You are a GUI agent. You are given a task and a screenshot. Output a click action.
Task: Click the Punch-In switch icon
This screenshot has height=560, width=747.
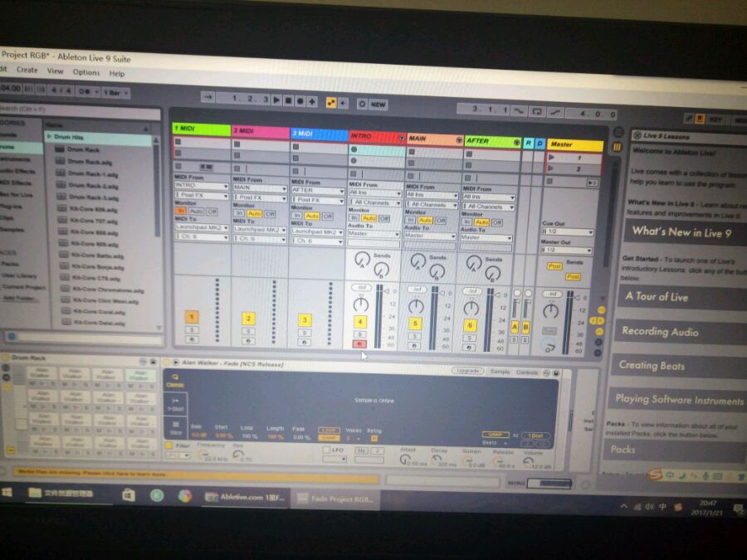point(518,110)
